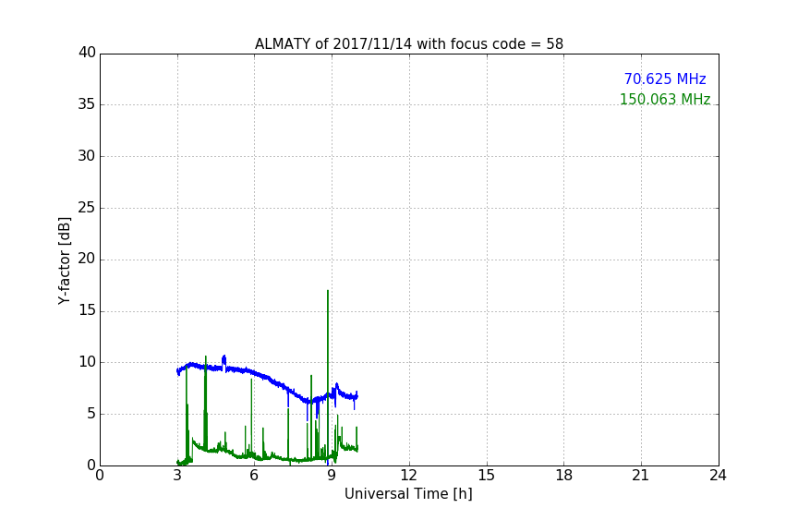798x532 pixels.
Task: Click the x-axis tick label '21'
Action: pyautogui.click(x=641, y=476)
